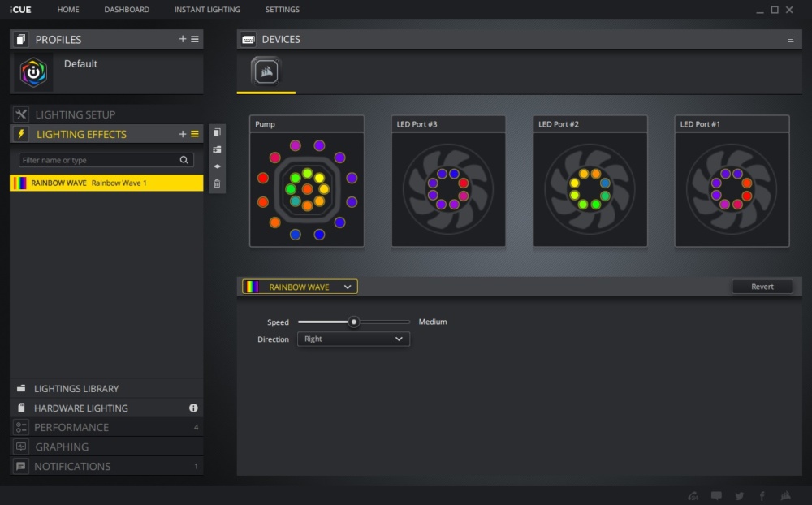Open the Facebook link icon
Viewport: 812px width, 505px height.
coord(762,496)
